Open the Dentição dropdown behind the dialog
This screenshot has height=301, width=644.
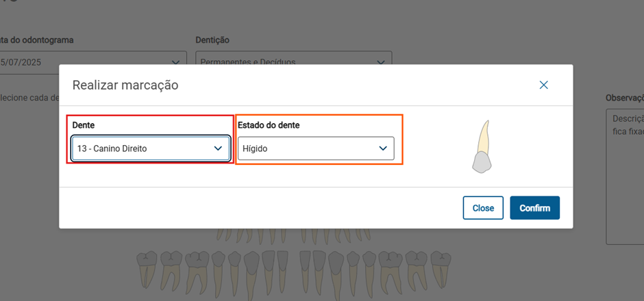coord(294,58)
